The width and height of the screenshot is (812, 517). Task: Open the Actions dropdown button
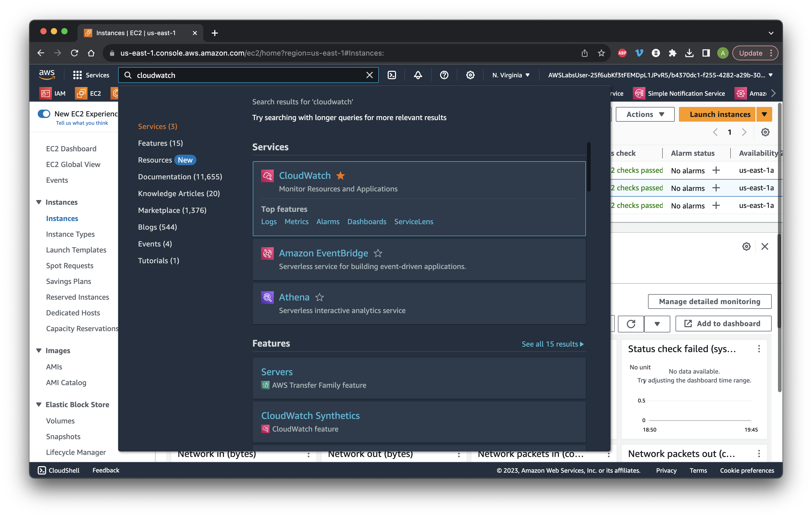coord(645,114)
